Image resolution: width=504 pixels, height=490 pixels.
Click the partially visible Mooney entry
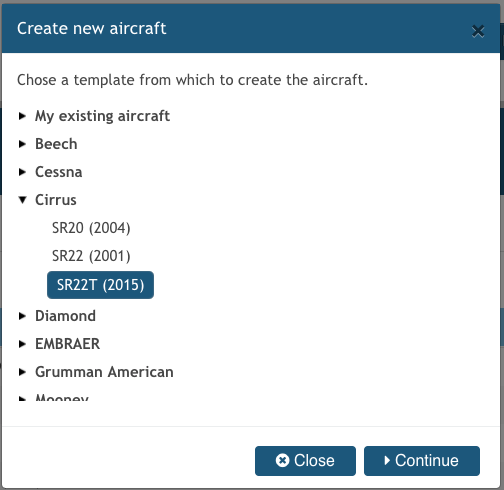62,397
